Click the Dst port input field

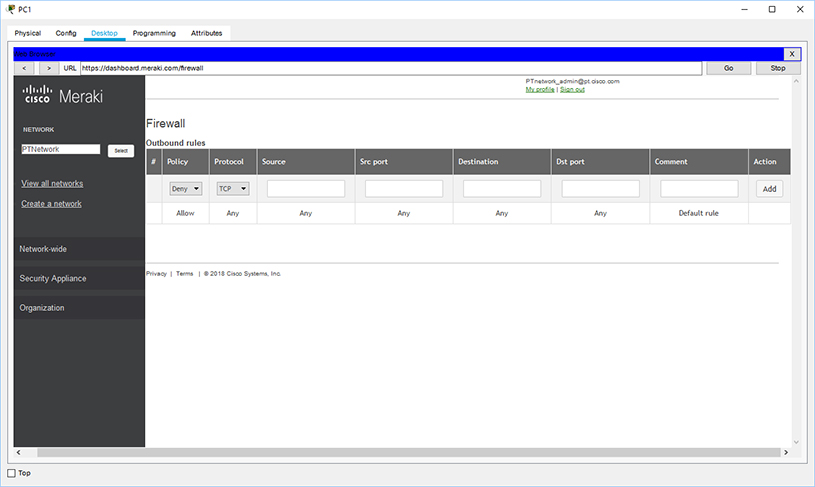[x=601, y=189]
